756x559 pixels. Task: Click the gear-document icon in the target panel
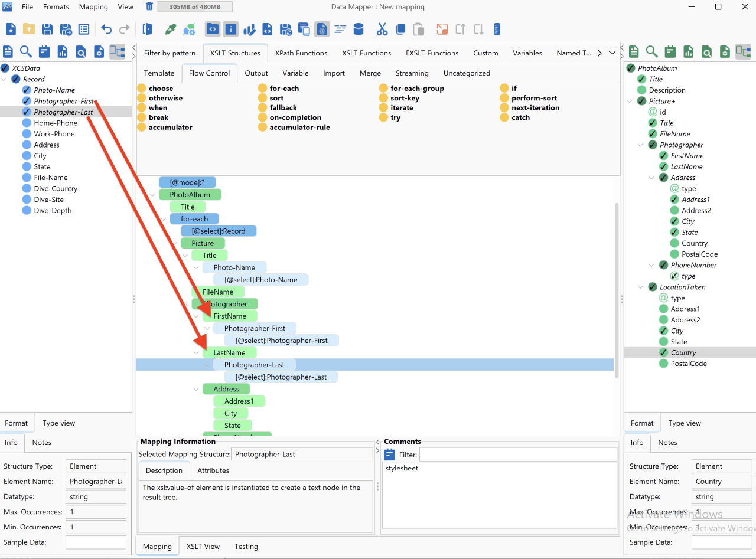[725, 51]
